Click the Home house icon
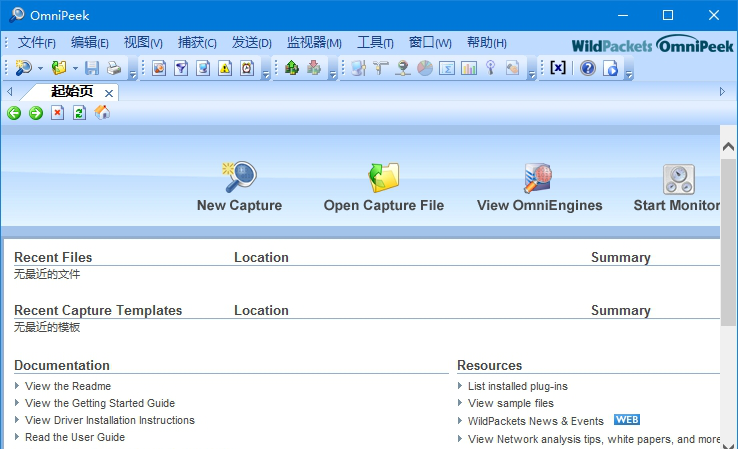The width and height of the screenshot is (738, 466). coord(102,112)
